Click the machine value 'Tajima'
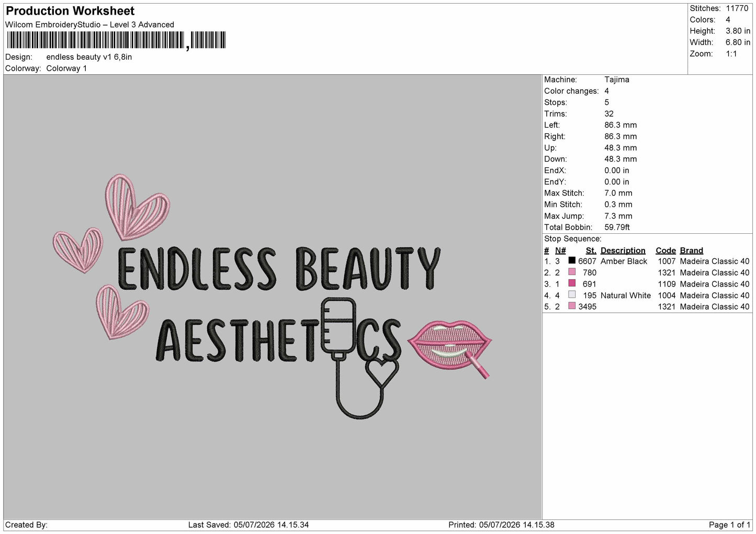 (617, 79)
